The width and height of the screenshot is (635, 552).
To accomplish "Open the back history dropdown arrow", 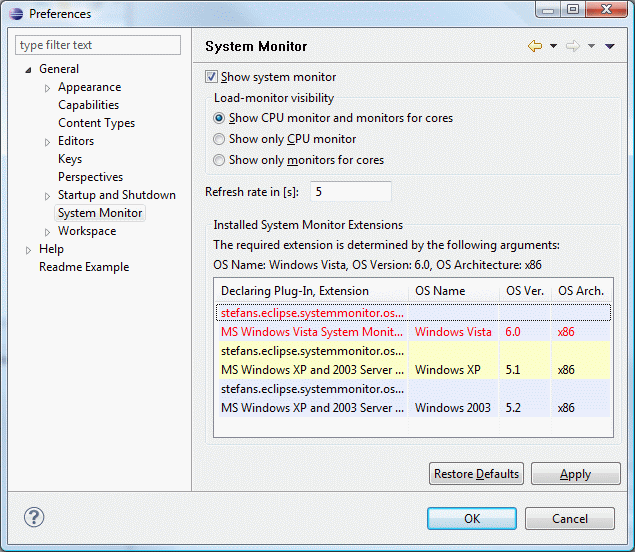I will coord(554,46).
